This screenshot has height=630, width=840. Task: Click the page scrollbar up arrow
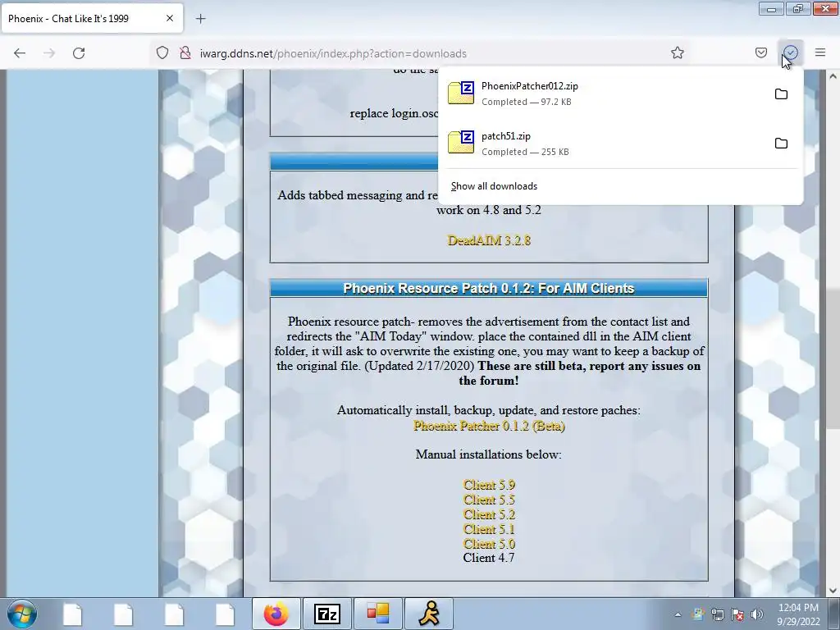pos(833,76)
